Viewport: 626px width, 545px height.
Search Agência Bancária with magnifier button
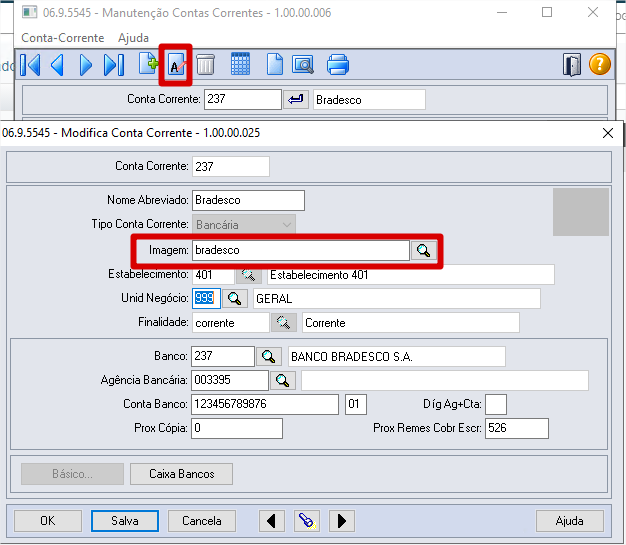(283, 381)
